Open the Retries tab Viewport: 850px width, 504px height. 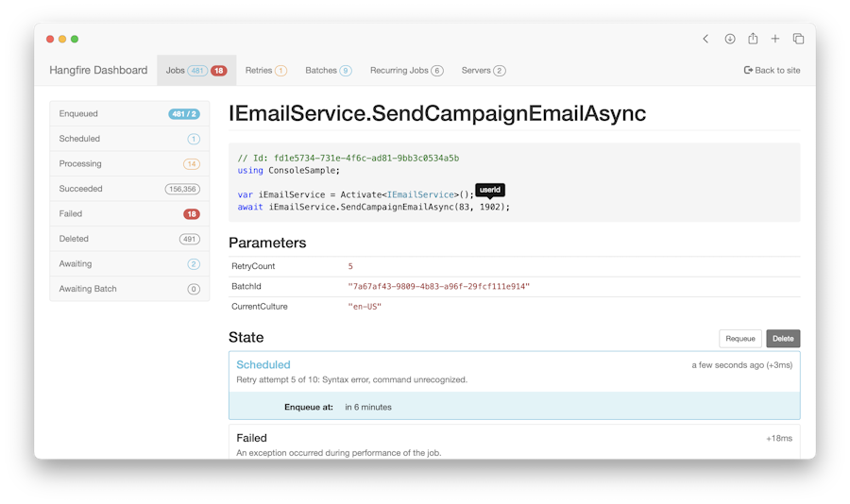point(265,70)
